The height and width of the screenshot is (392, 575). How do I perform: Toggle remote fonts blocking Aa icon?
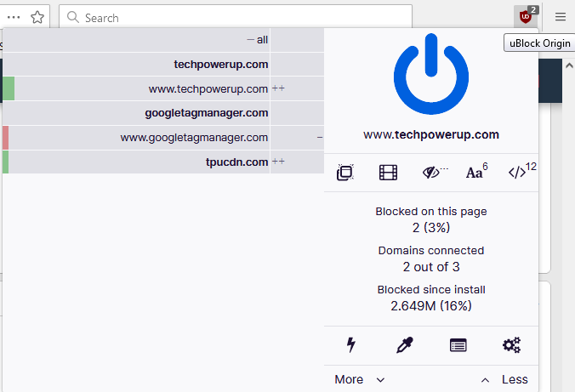476,171
